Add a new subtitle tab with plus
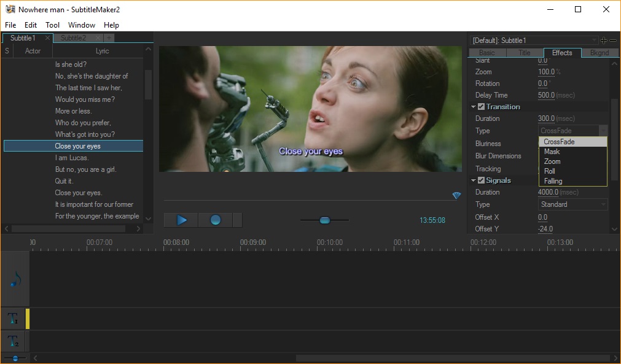 click(109, 38)
